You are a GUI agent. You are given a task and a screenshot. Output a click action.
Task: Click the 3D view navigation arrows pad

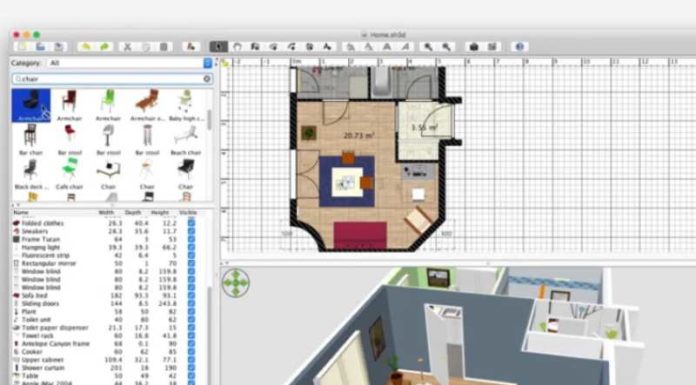(236, 283)
